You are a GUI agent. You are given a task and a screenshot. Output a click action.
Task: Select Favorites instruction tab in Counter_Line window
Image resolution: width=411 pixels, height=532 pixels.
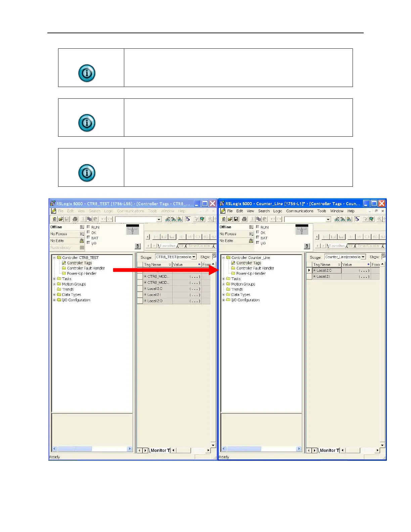click(337, 246)
